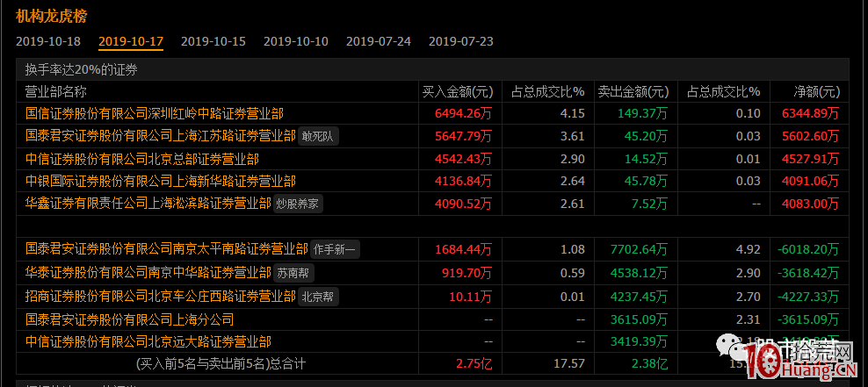Open 华鑫证券上海淞滨路证券营业部 link
The width and height of the screenshot is (868, 387).
[x=148, y=204]
